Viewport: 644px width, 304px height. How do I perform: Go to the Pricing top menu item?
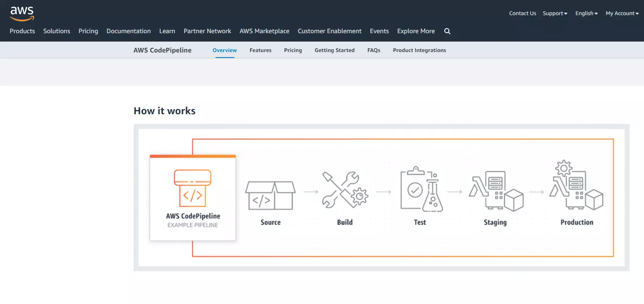[x=88, y=31]
